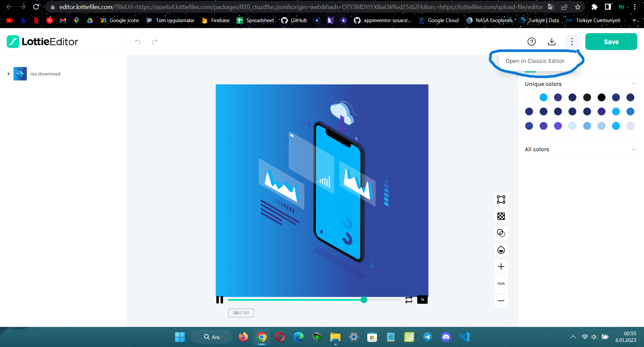The height and width of the screenshot is (347, 644).
Task: Open the GitHub bookmark
Action: pos(294,20)
